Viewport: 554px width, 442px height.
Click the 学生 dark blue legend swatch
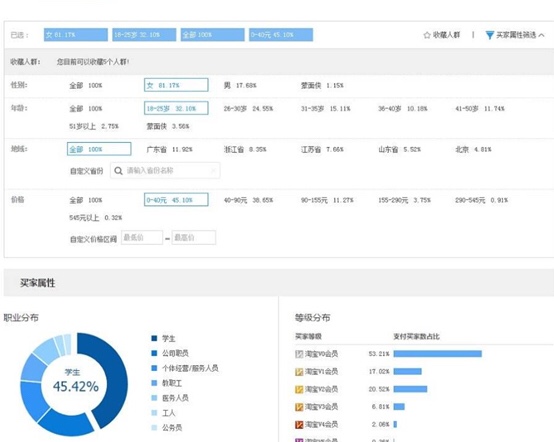tap(154, 338)
